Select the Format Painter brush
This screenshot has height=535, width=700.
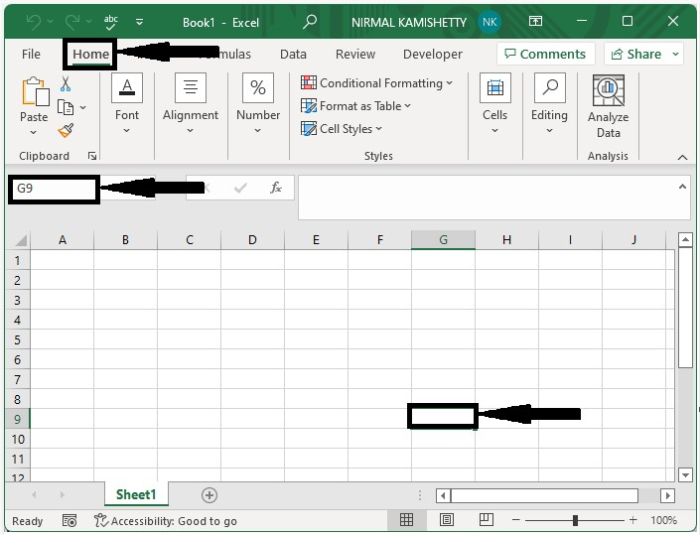pos(66,130)
